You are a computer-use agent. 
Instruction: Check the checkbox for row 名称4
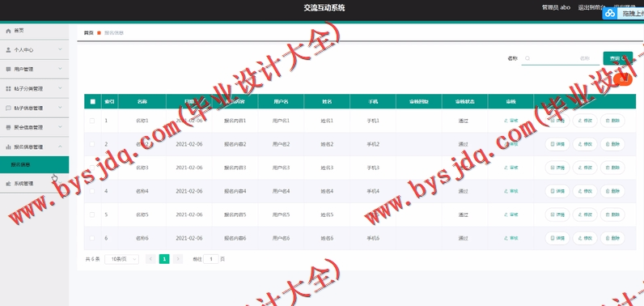92,191
